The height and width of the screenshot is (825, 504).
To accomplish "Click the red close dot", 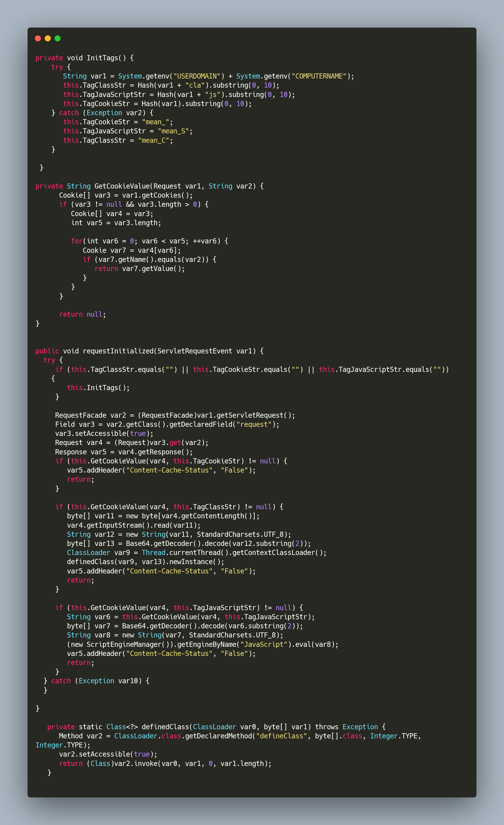I will click(38, 38).
